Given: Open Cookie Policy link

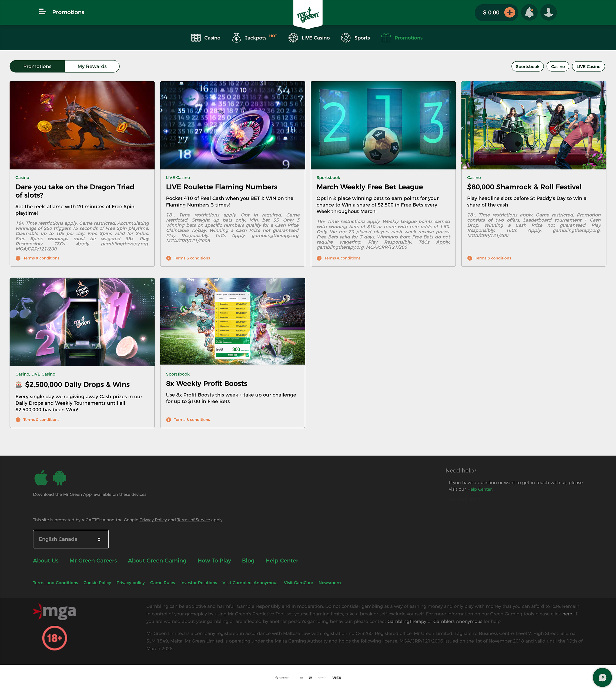Looking at the screenshot, I should coord(97,582).
